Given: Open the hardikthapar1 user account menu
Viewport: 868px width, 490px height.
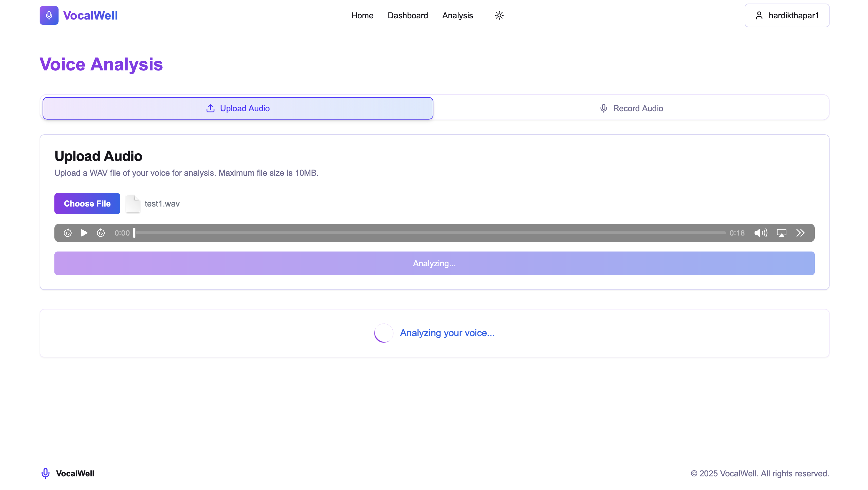Looking at the screenshot, I should tap(787, 15).
